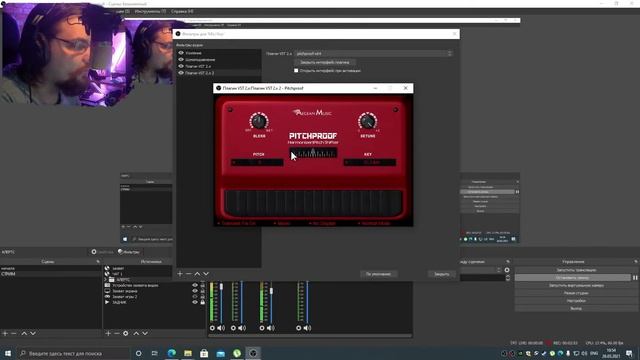Hide the Усиление filter via its eye icon
Screen dimensions: 640x360
coord(181,53)
